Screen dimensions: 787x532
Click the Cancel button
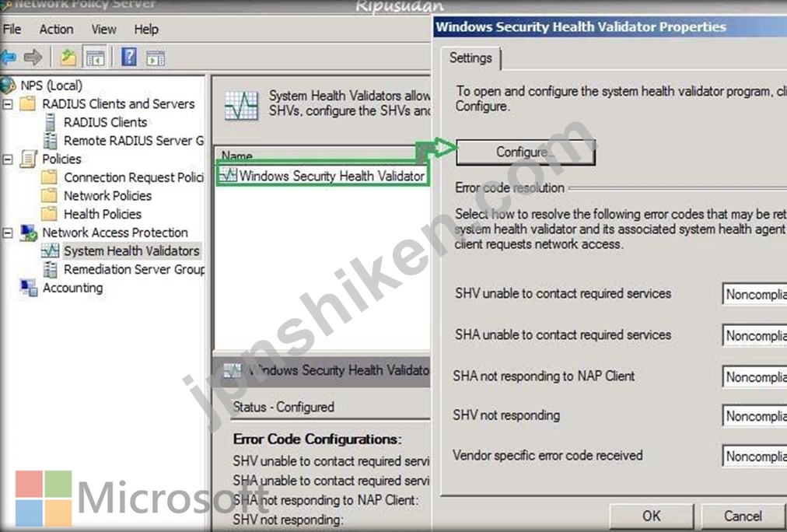coord(743,516)
